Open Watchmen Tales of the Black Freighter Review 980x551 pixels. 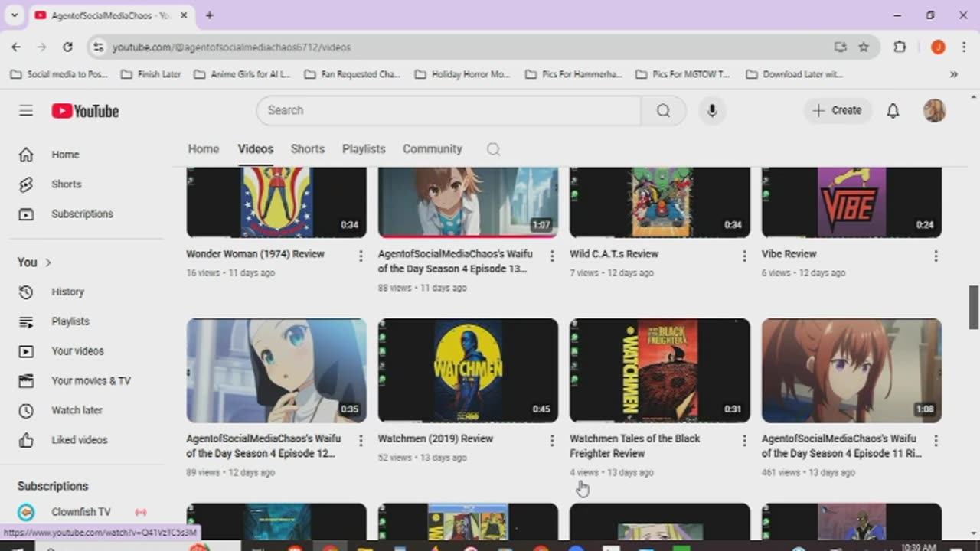tap(635, 446)
